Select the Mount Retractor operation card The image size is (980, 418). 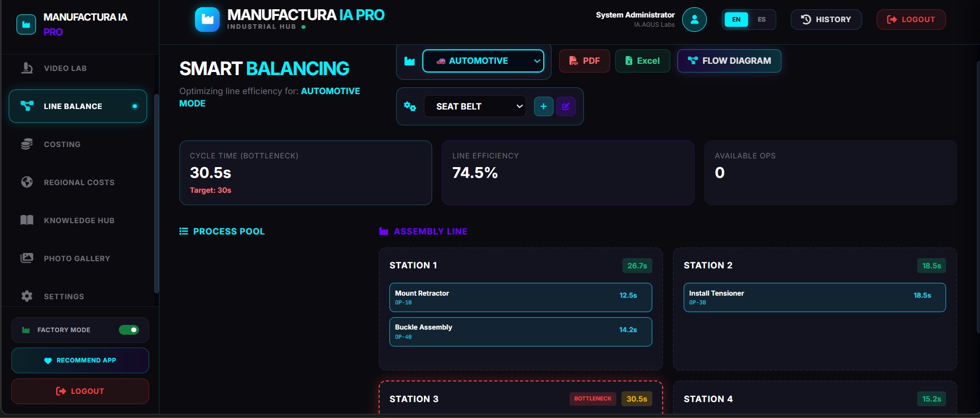520,297
